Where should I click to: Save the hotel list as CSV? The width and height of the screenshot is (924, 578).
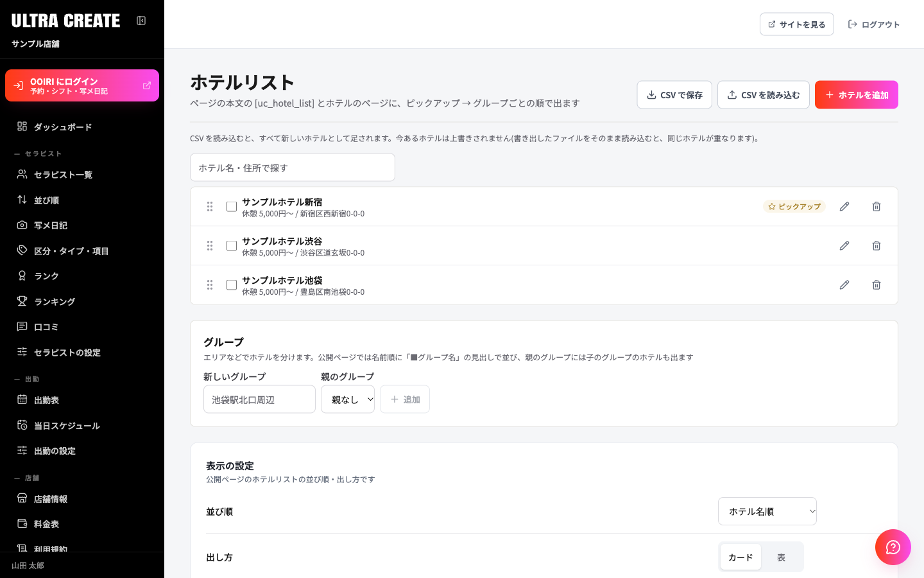coord(674,95)
